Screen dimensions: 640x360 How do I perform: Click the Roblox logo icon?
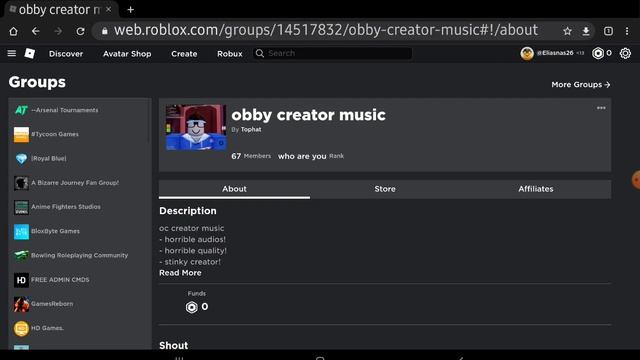(29, 53)
